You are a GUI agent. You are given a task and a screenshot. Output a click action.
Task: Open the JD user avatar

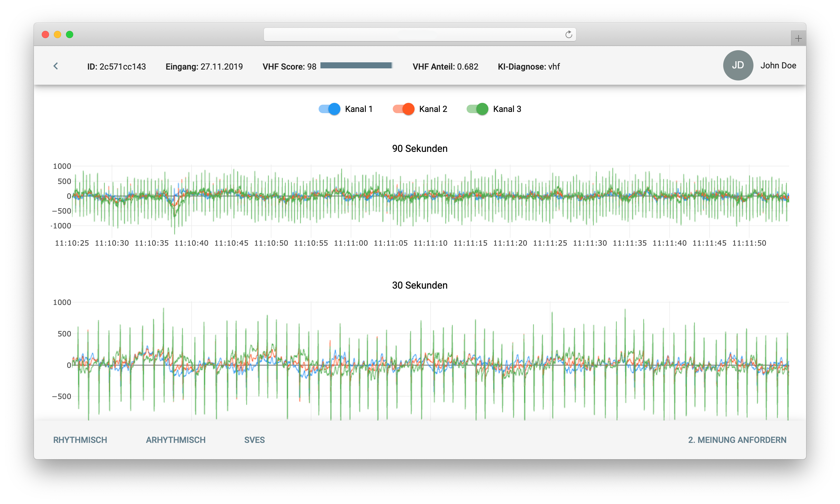(738, 65)
